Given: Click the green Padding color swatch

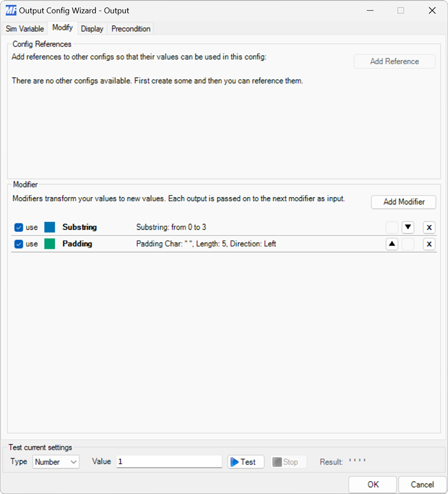Looking at the screenshot, I should pyautogui.click(x=51, y=244).
